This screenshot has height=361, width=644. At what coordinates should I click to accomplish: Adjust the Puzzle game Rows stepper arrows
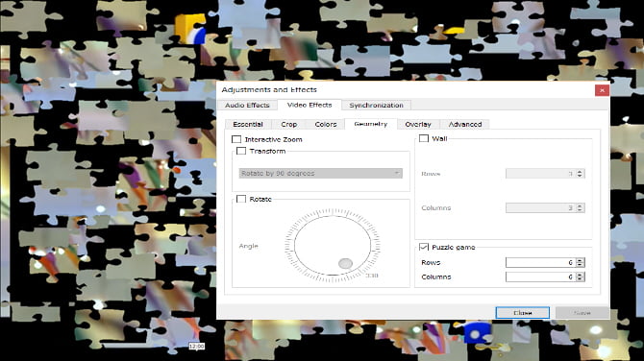pyautogui.click(x=580, y=262)
